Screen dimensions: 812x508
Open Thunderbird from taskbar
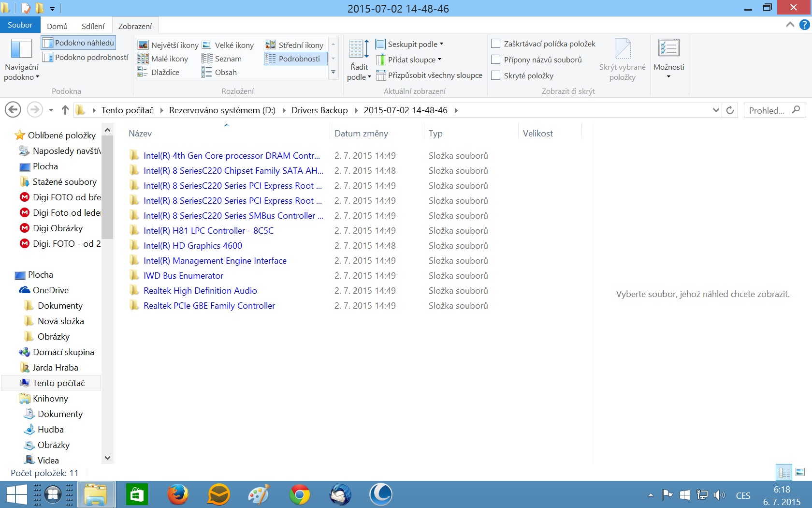point(340,494)
